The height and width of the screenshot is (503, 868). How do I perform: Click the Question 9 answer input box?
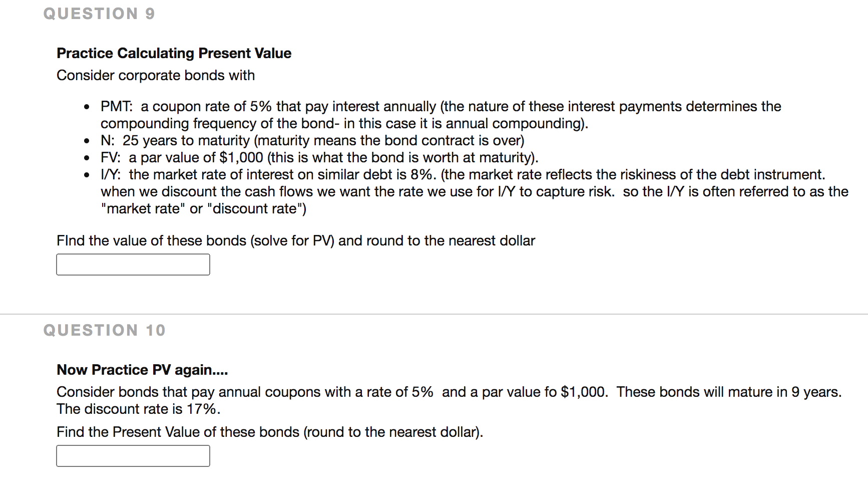[133, 265]
